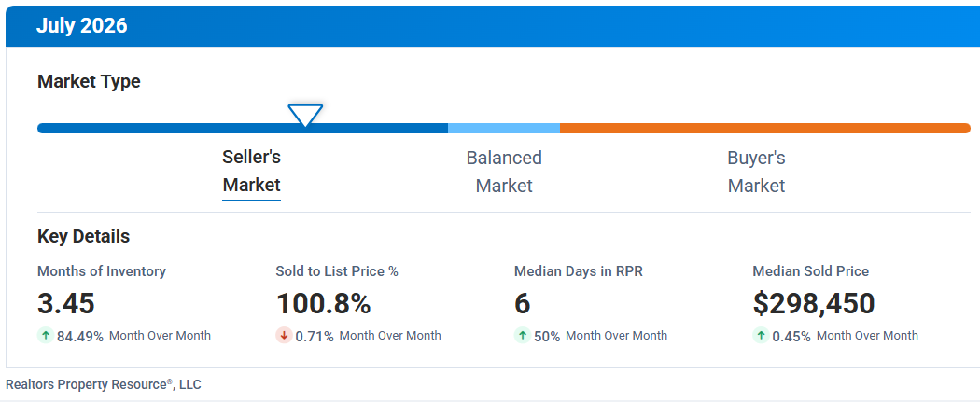Image resolution: width=980 pixels, height=402 pixels.
Task: Select the Buyer's Market label
Action: click(756, 172)
